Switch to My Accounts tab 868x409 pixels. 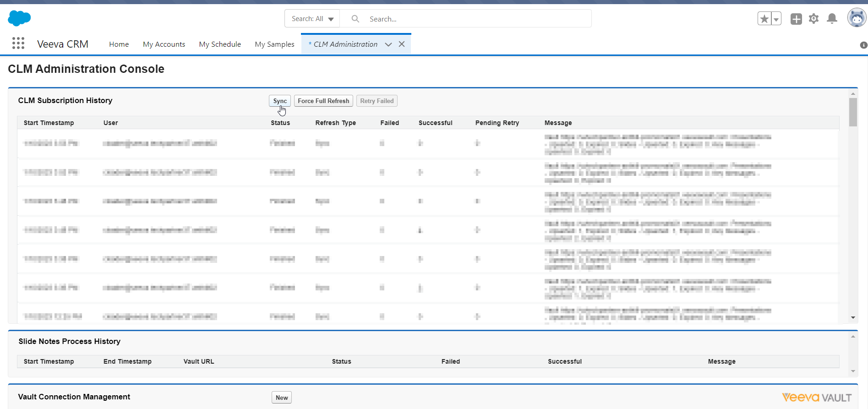(164, 44)
